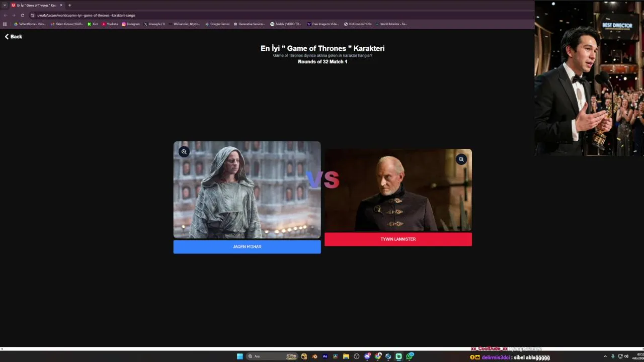Open the WeTransfer bookmark
The height and width of the screenshot is (362, 644).
(x=184, y=24)
